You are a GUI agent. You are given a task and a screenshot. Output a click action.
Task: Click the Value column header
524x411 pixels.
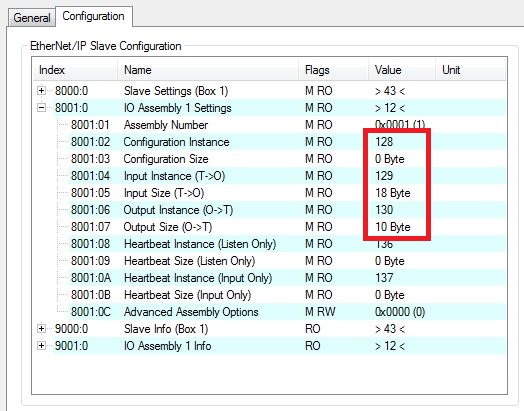[x=402, y=70]
